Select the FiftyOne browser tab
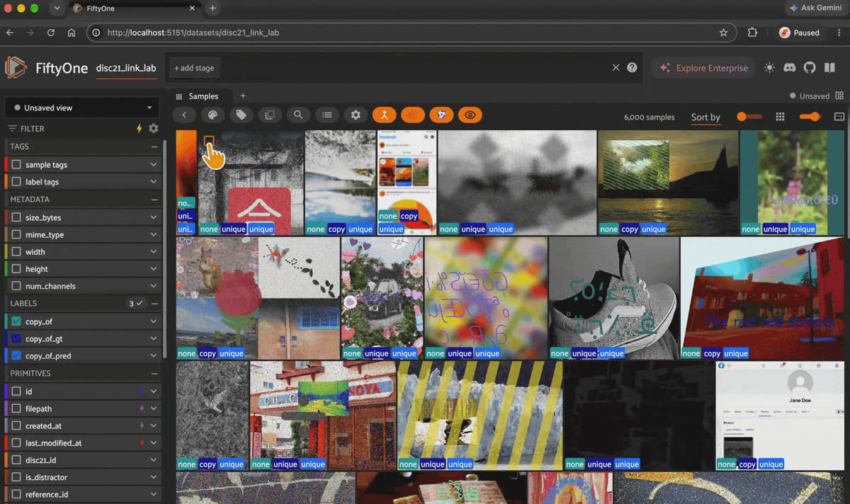Viewport: 850px width, 504px height. [133, 8]
